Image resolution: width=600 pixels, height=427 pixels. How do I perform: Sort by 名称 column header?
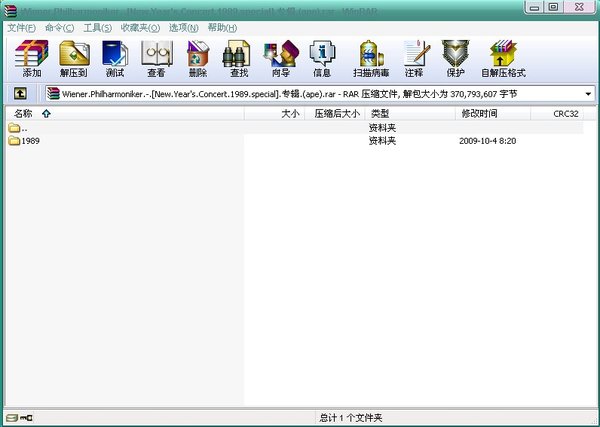pos(125,114)
